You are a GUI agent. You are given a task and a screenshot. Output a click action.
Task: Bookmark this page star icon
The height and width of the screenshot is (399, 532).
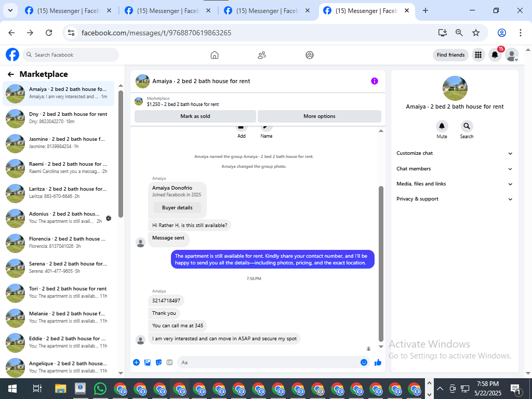coord(476,33)
